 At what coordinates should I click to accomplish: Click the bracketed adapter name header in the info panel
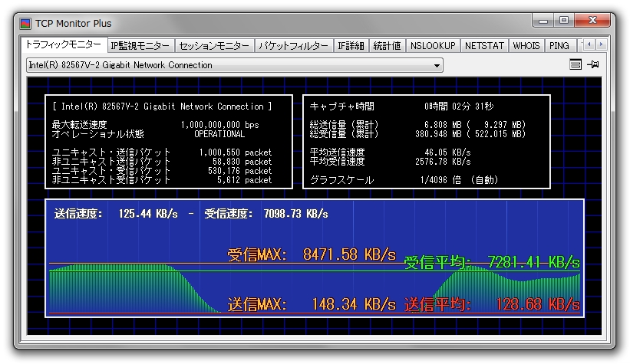point(162,107)
